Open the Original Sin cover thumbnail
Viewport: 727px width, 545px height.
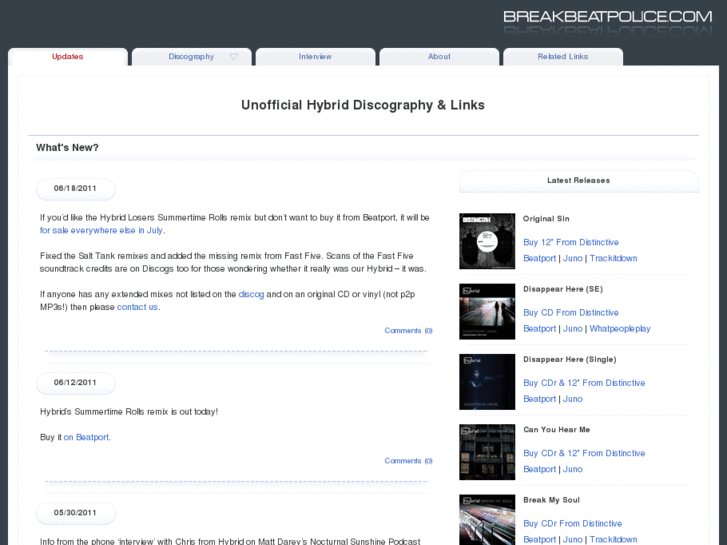487,241
